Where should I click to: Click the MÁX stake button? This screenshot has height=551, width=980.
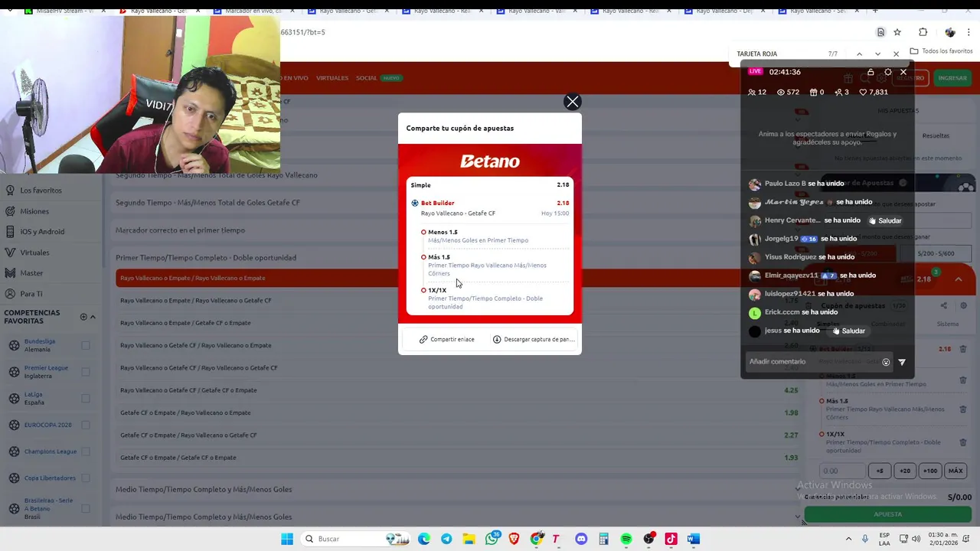click(x=955, y=471)
